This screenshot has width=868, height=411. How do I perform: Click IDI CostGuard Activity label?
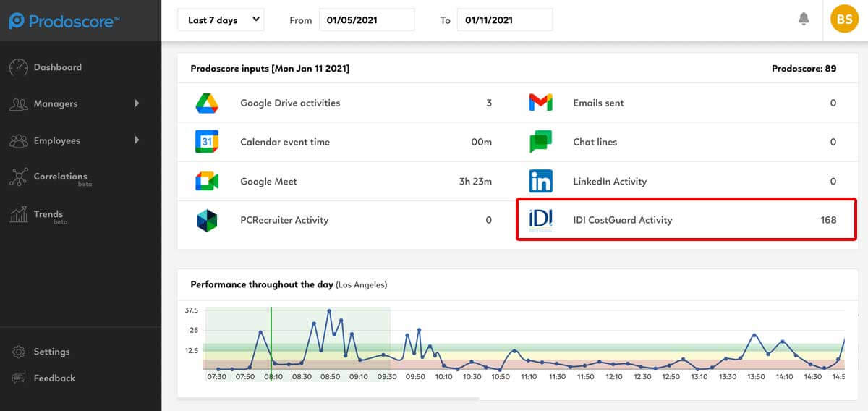tap(623, 220)
